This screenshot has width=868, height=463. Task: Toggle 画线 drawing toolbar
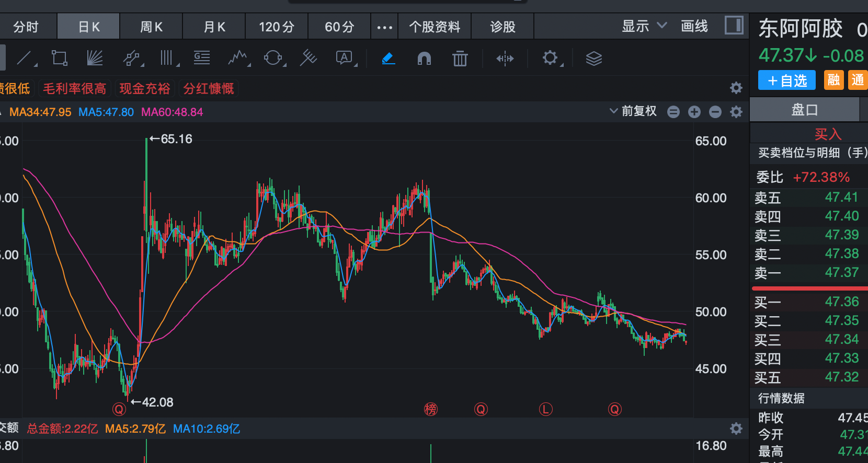click(x=694, y=26)
